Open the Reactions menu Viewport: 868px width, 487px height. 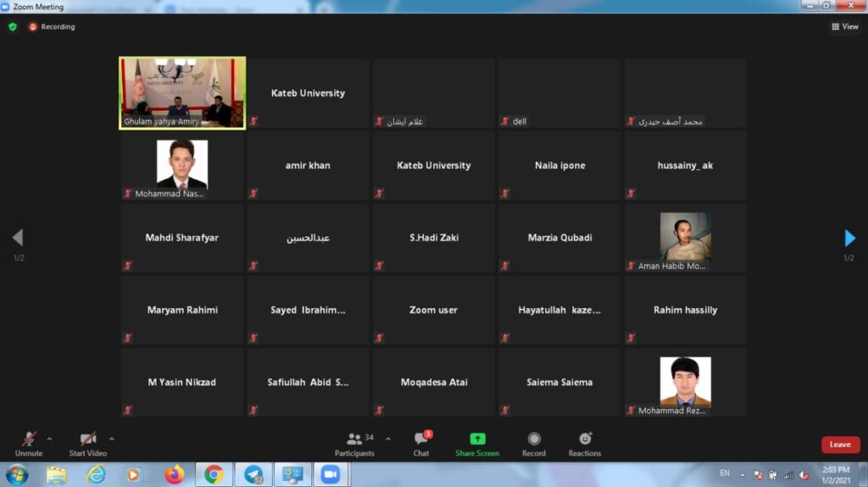click(585, 445)
